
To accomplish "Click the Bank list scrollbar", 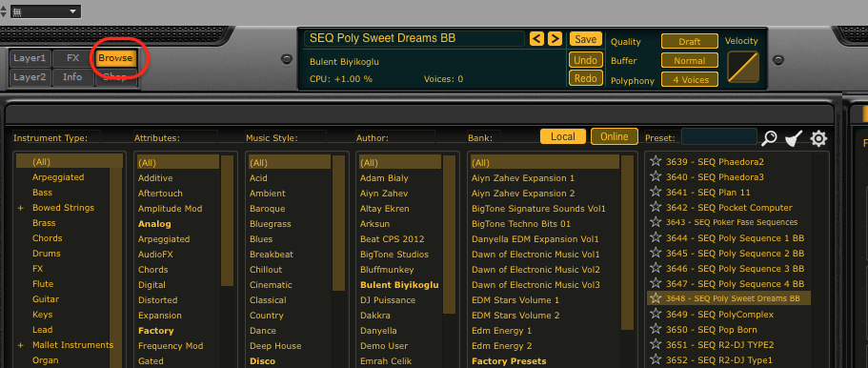I will [627, 243].
